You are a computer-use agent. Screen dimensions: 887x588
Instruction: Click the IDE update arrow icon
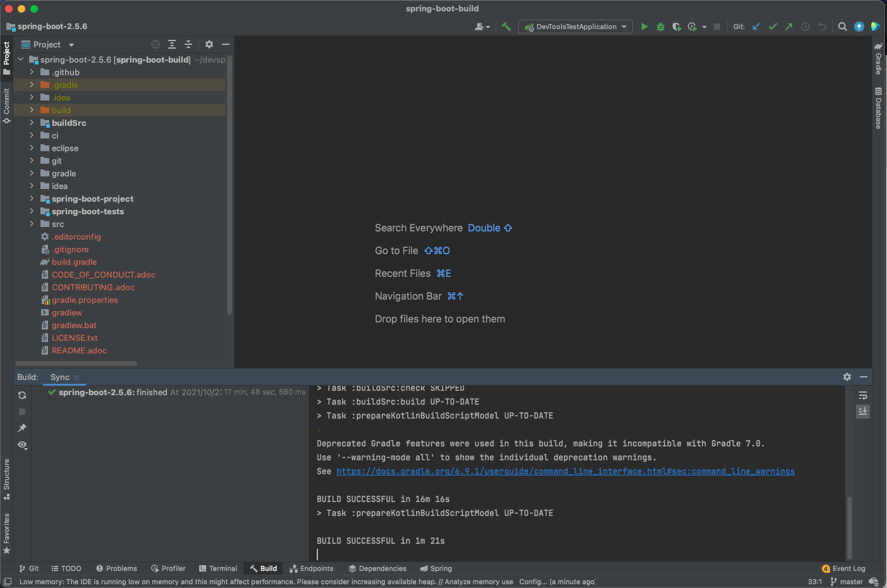(x=859, y=27)
